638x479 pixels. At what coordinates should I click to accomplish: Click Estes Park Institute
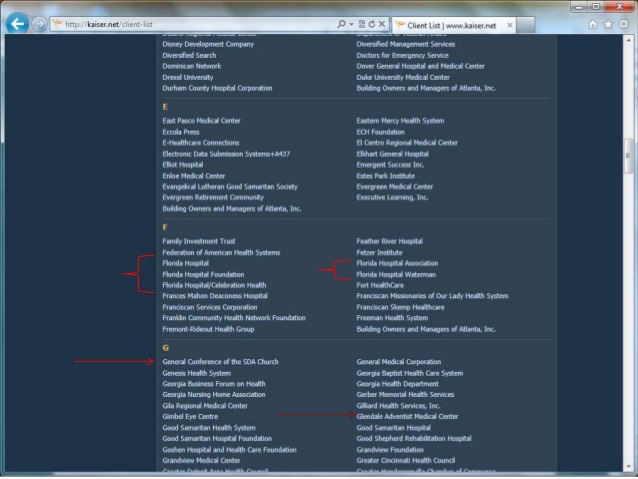click(x=386, y=176)
